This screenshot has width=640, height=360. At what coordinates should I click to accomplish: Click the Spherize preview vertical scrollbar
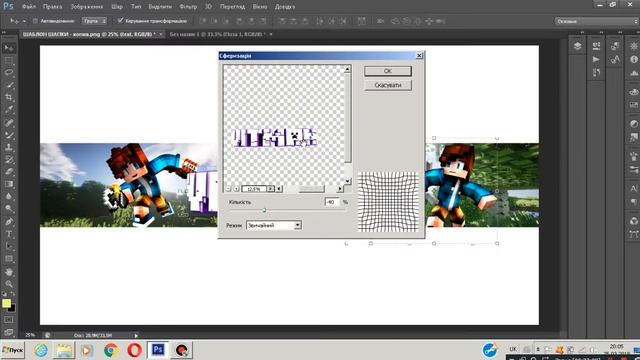pos(348,124)
